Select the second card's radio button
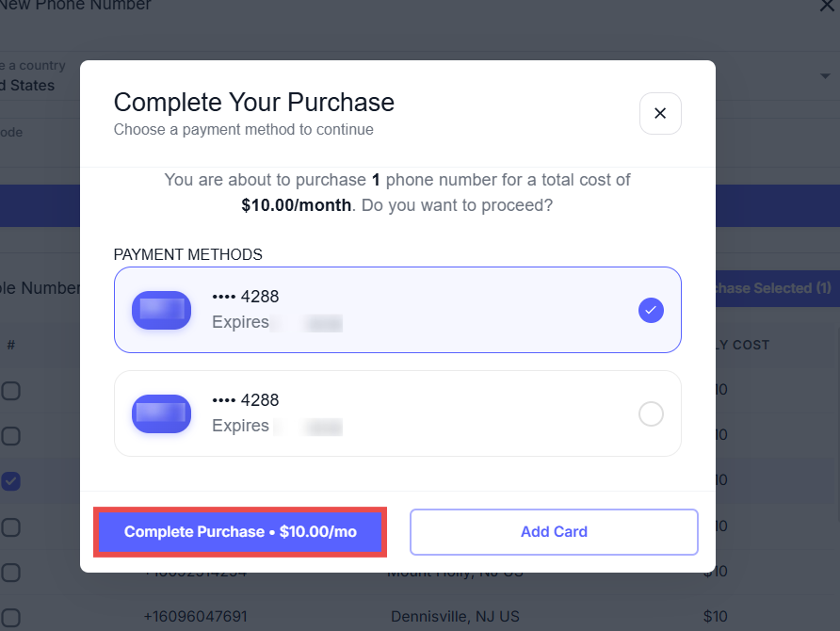The image size is (840, 631). click(651, 413)
